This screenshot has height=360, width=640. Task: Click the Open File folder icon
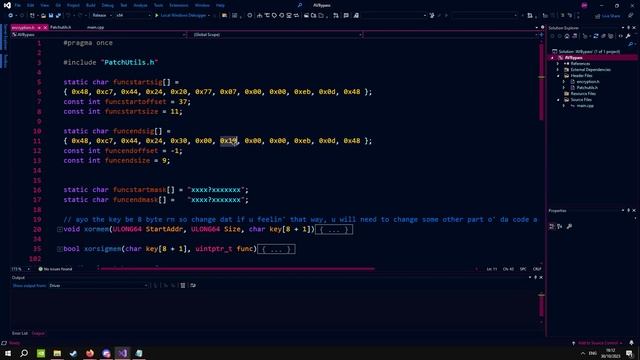click(43, 16)
